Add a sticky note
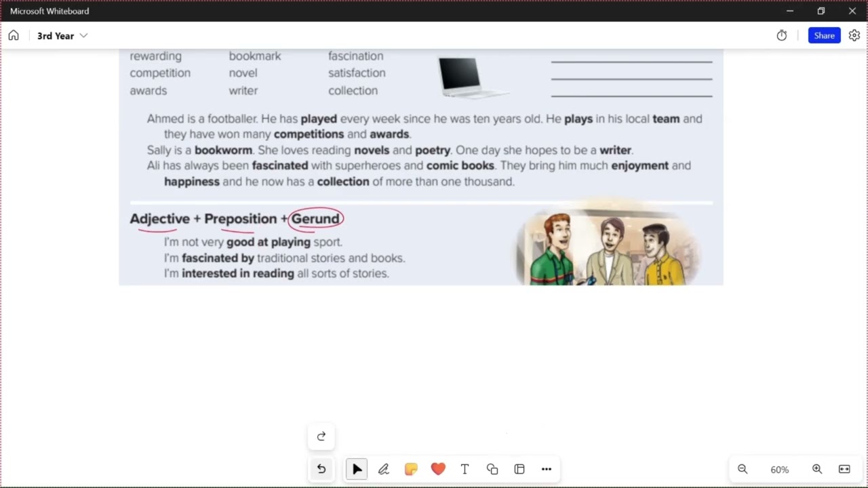The height and width of the screenshot is (488, 868). pyautogui.click(x=411, y=469)
